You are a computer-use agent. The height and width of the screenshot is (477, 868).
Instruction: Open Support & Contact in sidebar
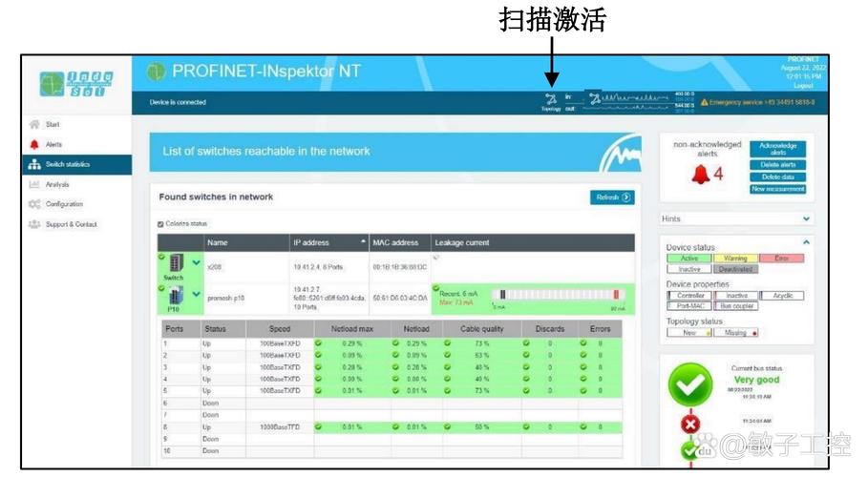77,224
